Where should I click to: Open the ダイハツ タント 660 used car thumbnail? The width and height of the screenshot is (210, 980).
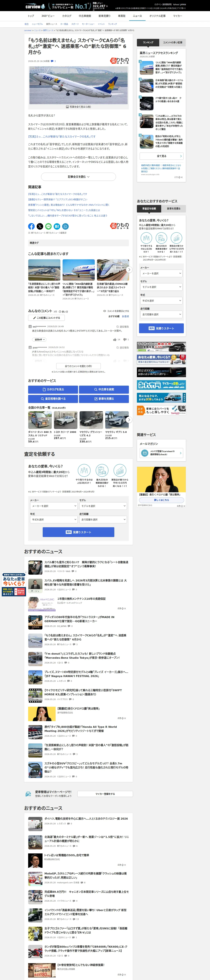point(40,420)
